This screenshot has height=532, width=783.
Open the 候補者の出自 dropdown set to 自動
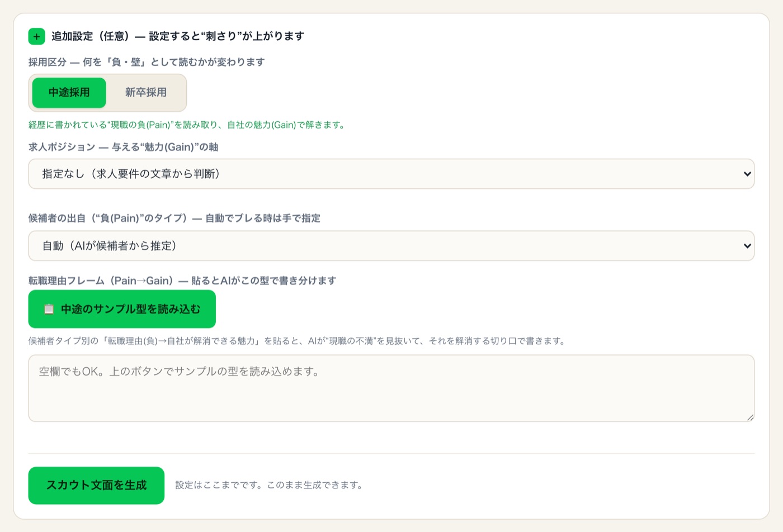point(391,246)
